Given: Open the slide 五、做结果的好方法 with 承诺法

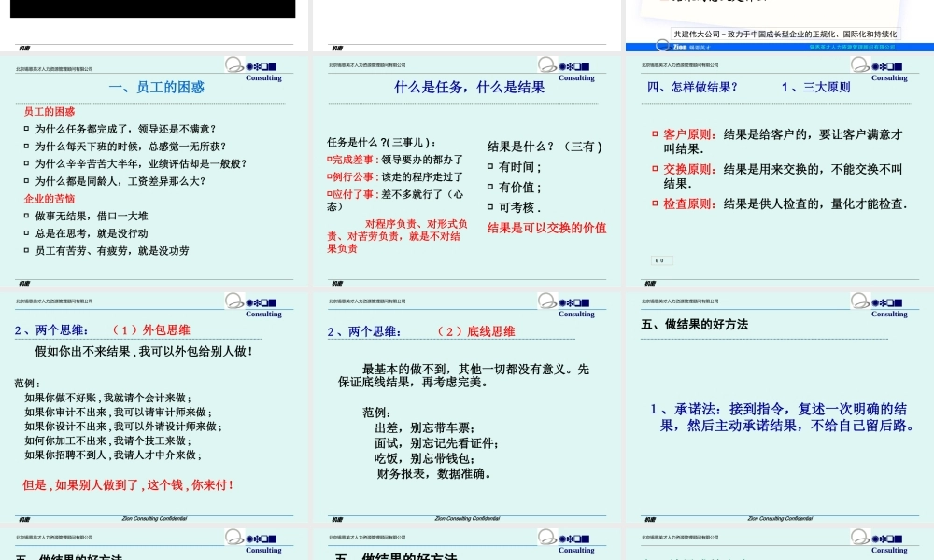Looking at the screenshot, I should click(x=780, y=407).
